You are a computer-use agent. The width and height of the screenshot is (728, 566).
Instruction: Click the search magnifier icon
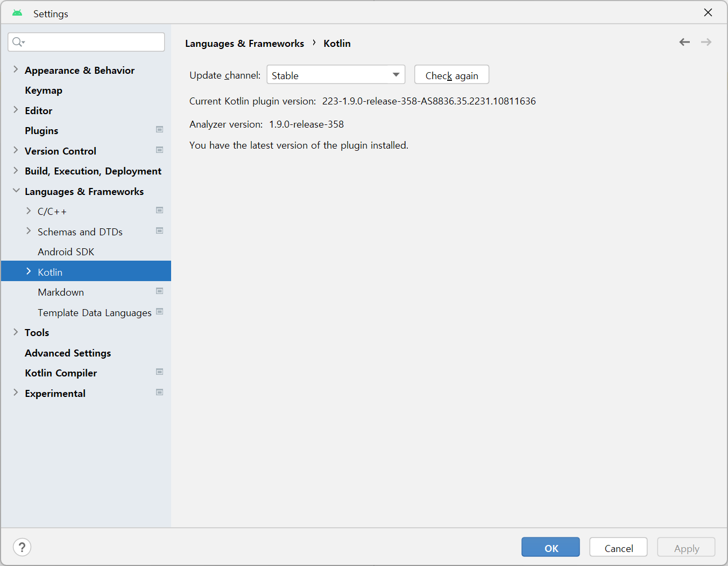click(x=18, y=42)
